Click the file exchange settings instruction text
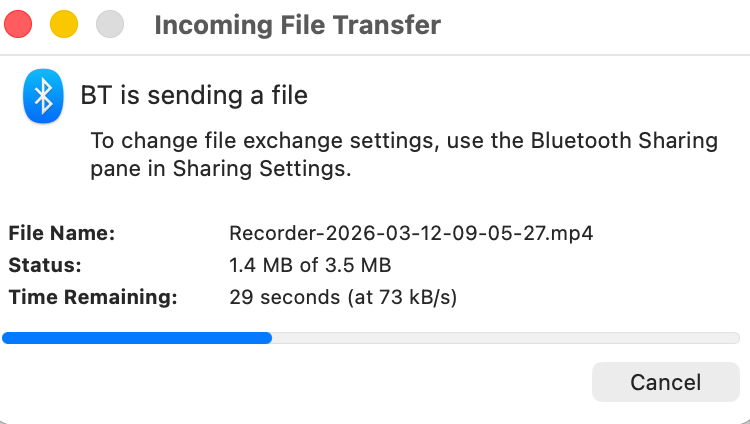 pyautogui.click(x=403, y=154)
